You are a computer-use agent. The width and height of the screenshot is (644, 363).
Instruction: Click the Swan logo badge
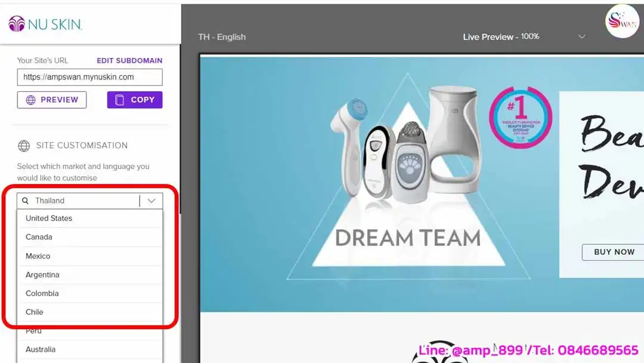click(622, 21)
